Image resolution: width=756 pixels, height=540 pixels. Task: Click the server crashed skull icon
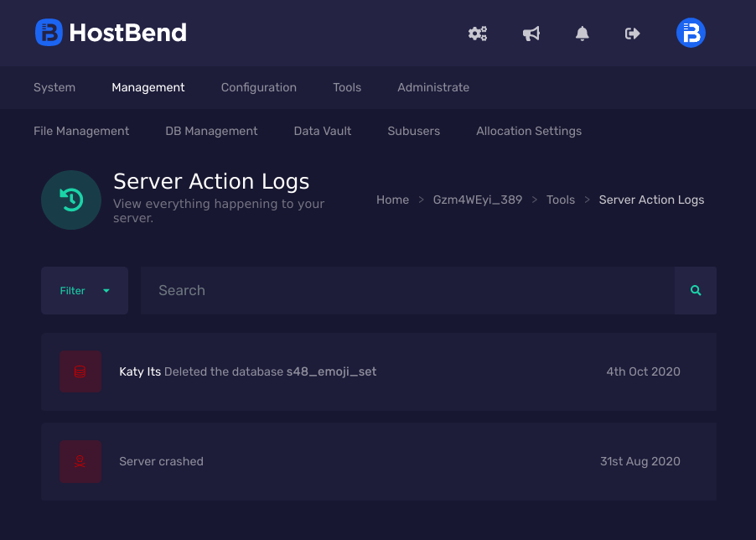(80, 461)
